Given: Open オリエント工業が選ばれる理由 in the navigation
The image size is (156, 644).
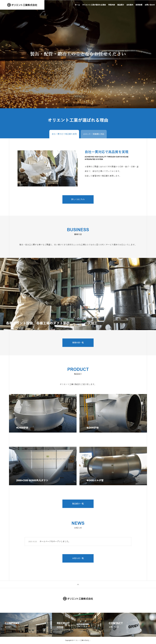Looking at the screenshot, I should point(94,5).
